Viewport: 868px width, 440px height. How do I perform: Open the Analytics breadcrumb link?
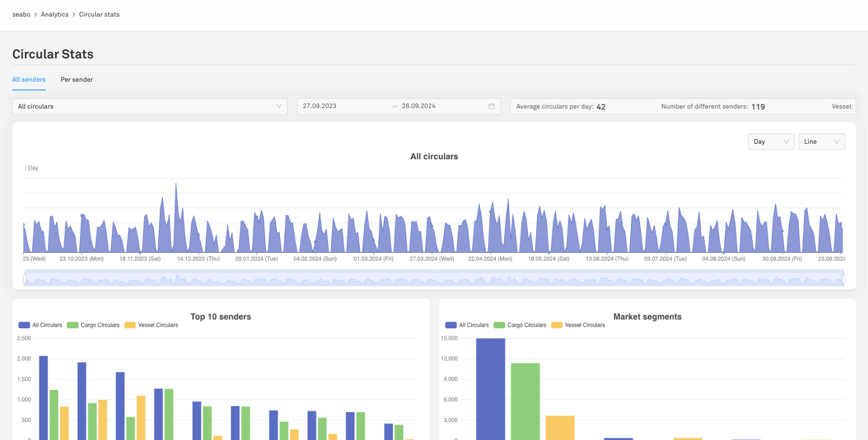point(55,14)
